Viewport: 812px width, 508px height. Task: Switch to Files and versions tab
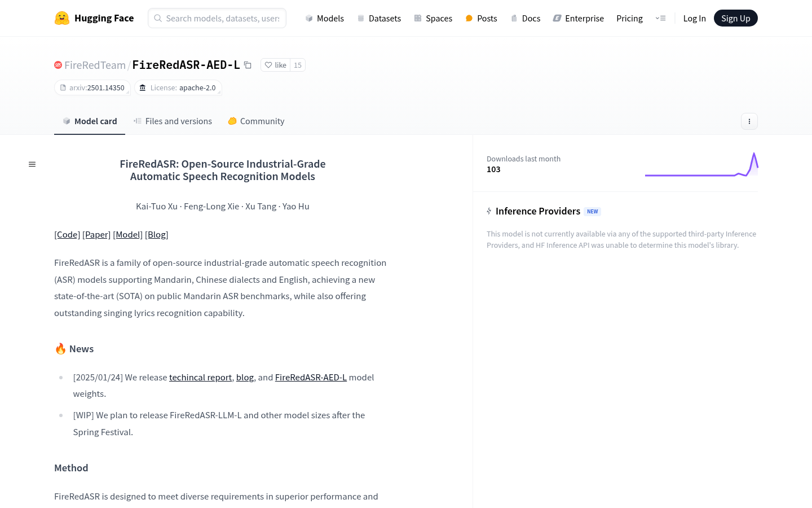pos(173,121)
